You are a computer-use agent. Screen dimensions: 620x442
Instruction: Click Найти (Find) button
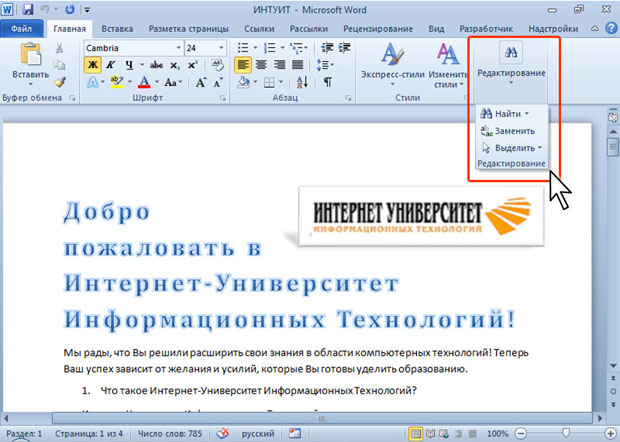501,114
